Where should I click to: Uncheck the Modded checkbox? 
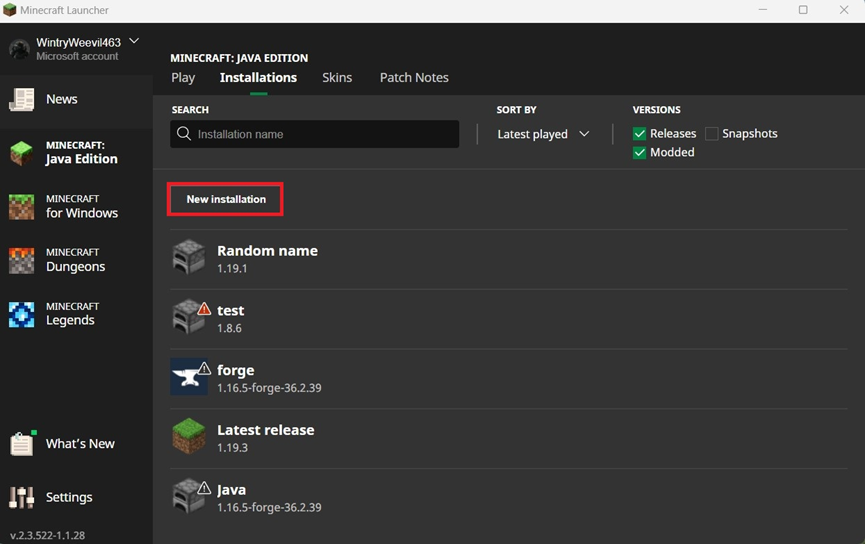click(639, 152)
